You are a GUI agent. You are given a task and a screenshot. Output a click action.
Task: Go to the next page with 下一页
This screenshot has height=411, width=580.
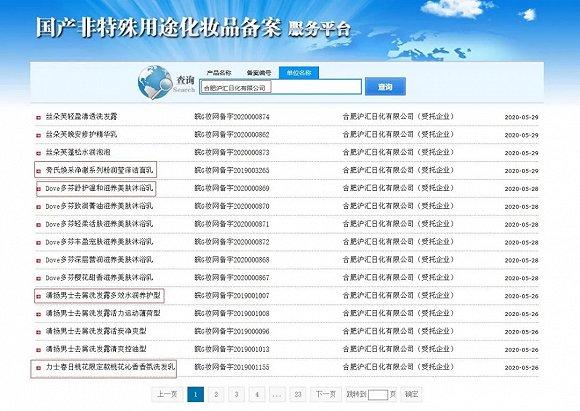(326, 394)
